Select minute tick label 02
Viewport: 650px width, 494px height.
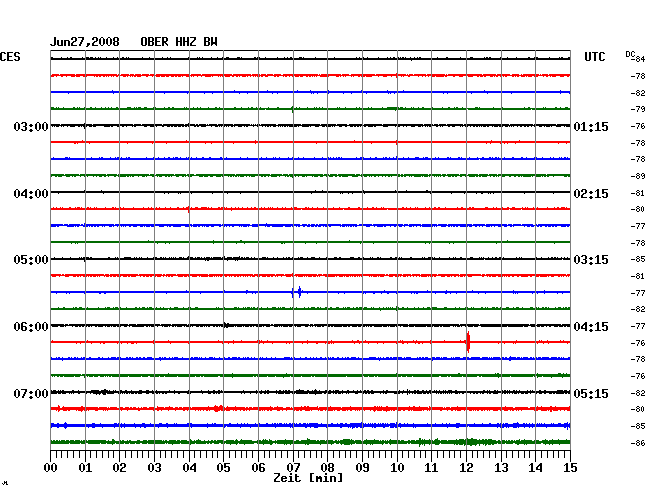(x=119, y=467)
